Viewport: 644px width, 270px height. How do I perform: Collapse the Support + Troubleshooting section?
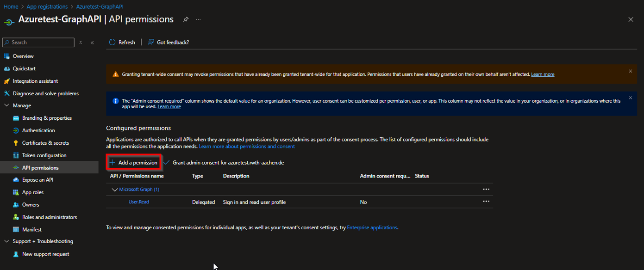point(6,241)
